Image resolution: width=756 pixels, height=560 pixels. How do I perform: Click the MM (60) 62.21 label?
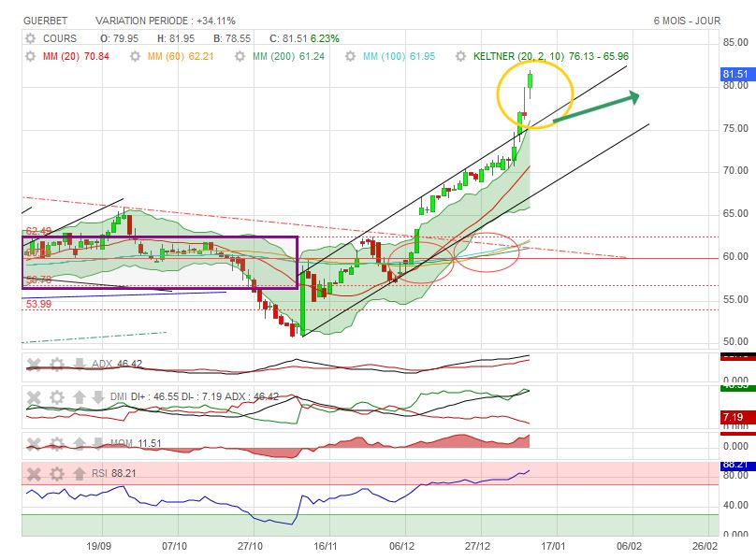(x=181, y=56)
